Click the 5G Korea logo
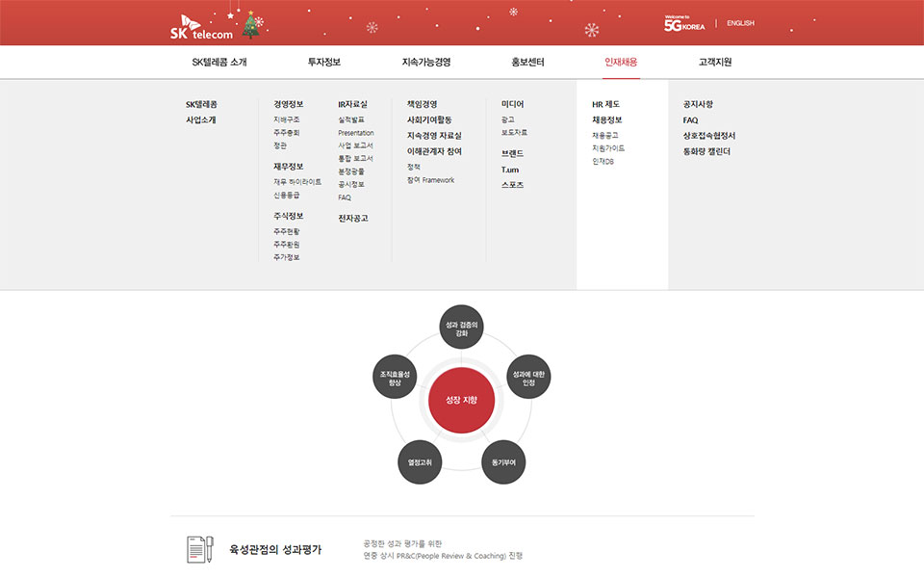This screenshot has height=578, width=924. 684,24
